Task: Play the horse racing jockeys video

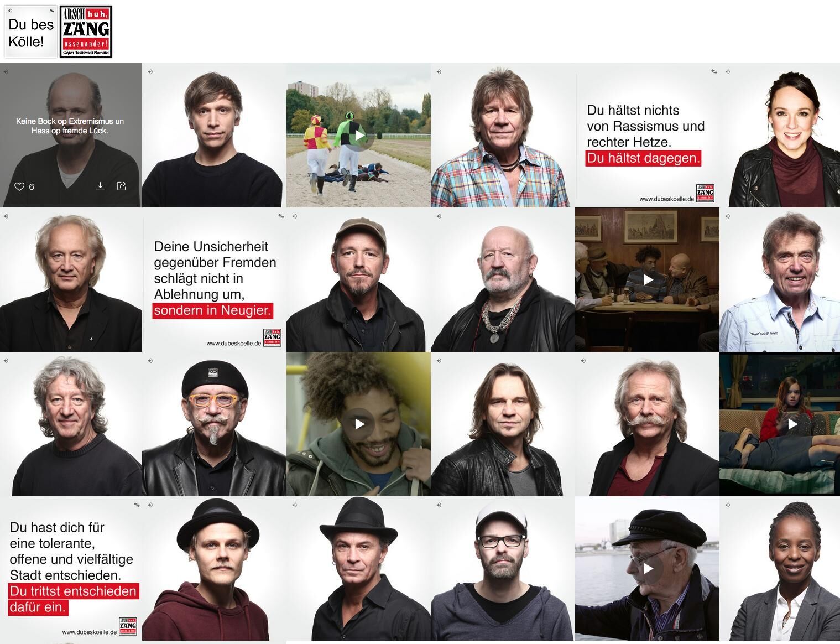Action: click(x=359, y=135)
